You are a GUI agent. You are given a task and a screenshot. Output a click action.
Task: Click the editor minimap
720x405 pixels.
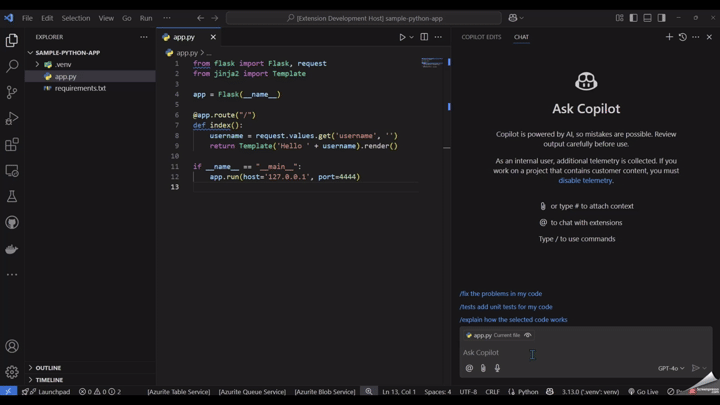point(432,62)
